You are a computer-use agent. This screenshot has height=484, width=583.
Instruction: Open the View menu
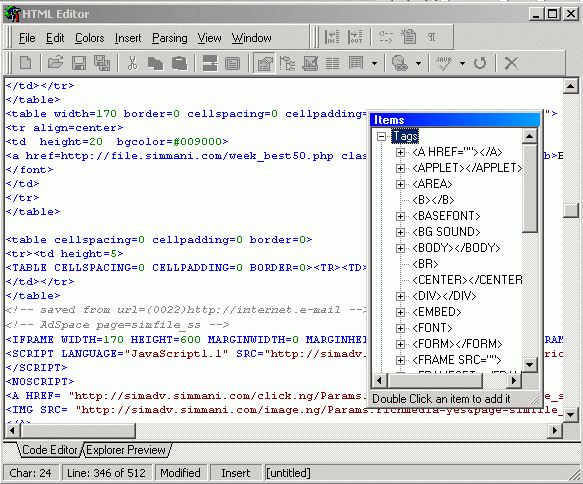(x=209, y=38)
